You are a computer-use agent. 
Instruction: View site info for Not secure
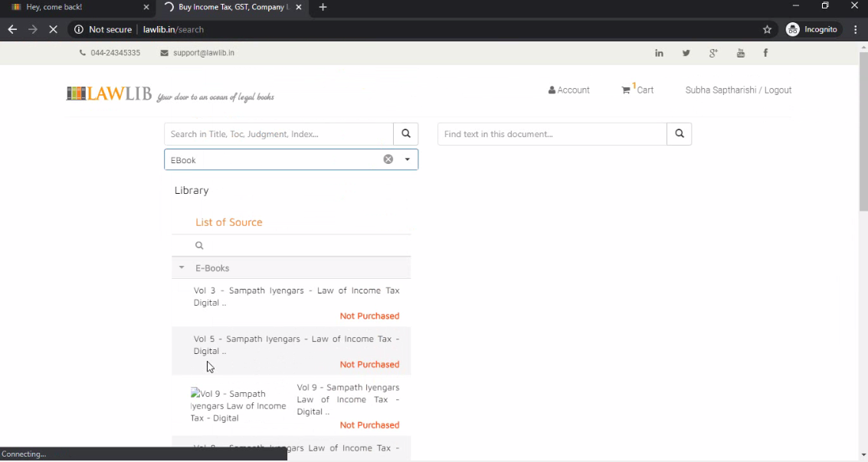[x=103, y=29]
